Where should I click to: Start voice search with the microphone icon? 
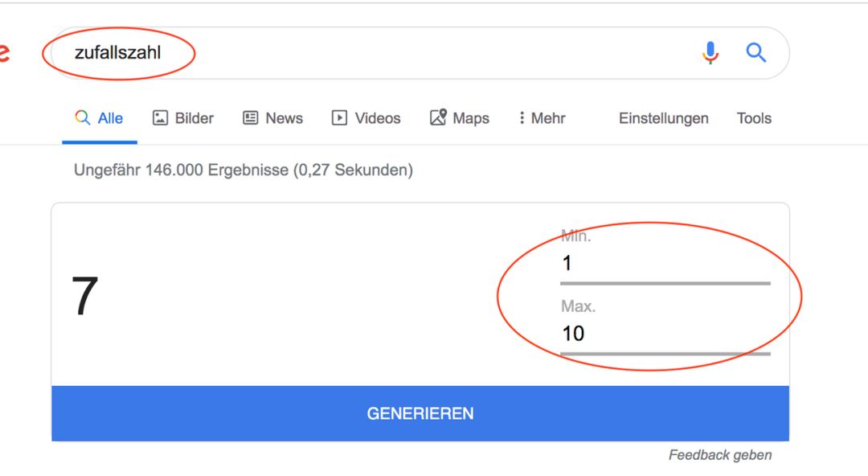(710, 52)
